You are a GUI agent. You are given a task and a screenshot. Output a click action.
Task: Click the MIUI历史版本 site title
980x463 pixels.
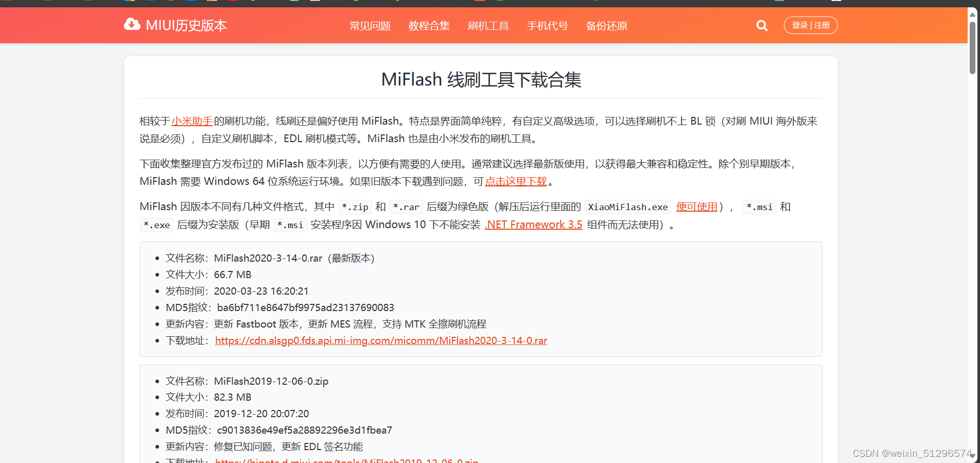pyautogui.click(x=186, y=25)
